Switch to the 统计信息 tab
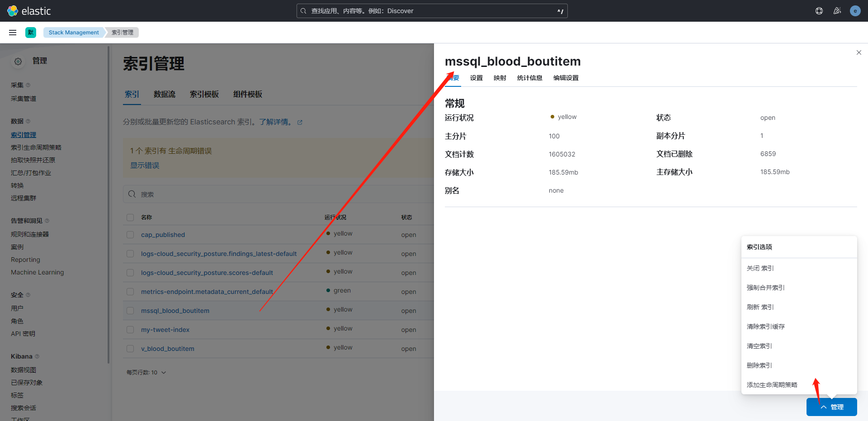This screenshot has width=868, height=421. 530,78
